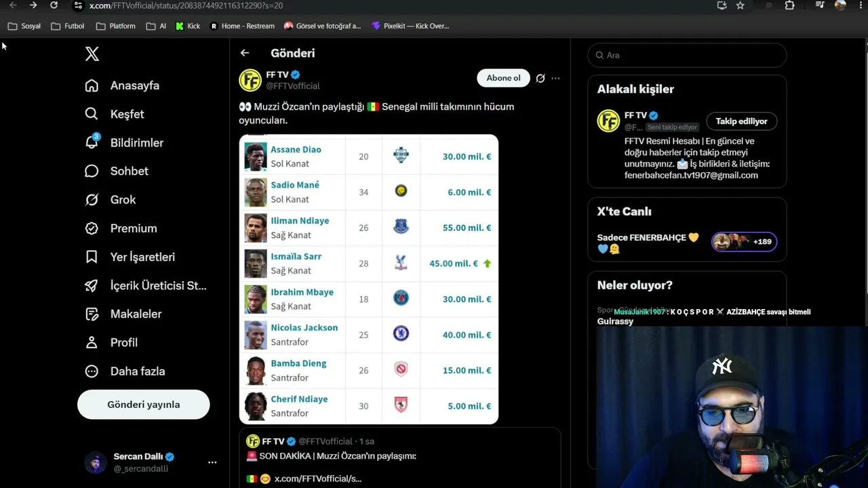
Task: Select Keşfet from the sidebar menu
Action: coord(127,114)
